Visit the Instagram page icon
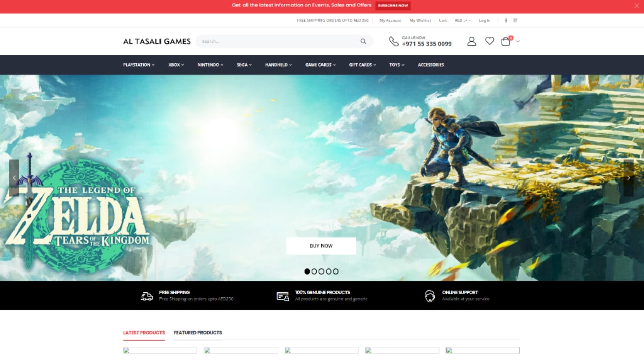The image size is (644, 362). [515, 20]
